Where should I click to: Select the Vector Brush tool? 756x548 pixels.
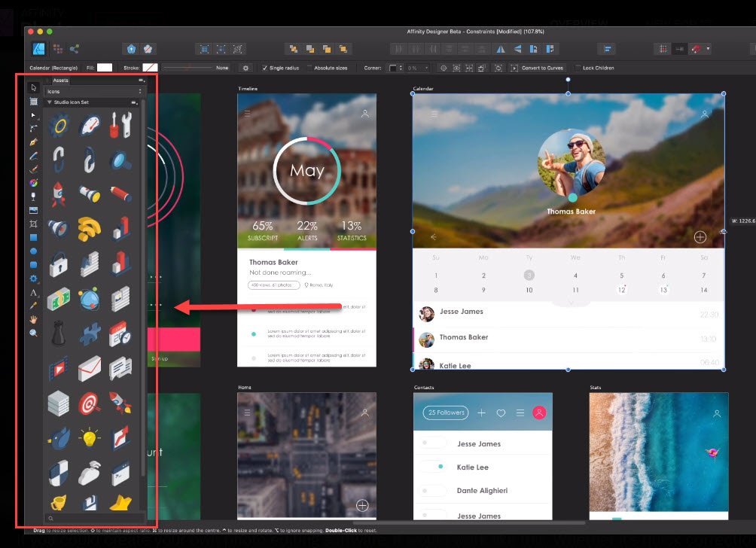[33, 169]
